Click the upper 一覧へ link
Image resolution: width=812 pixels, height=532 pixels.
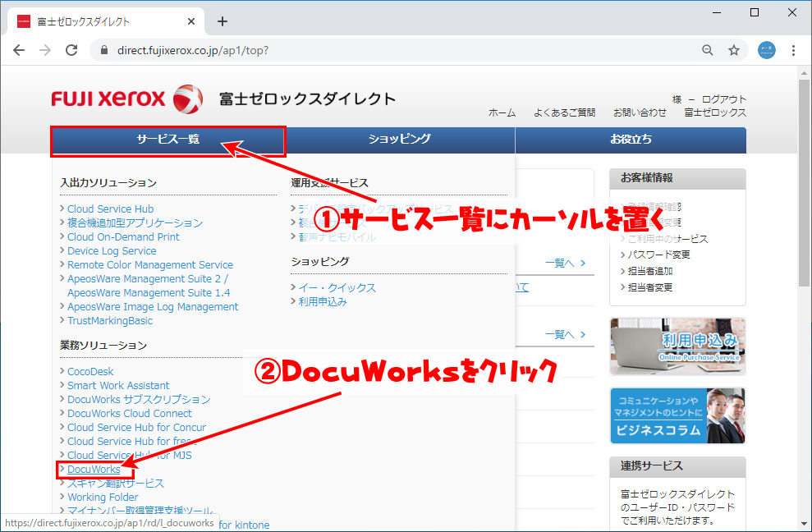tap(565, 263)
